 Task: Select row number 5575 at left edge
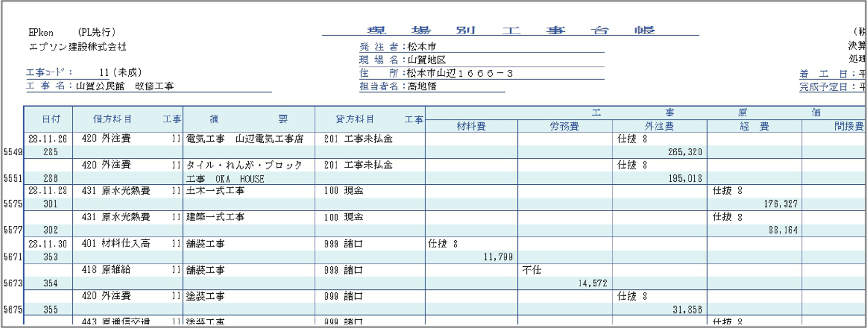13,204
